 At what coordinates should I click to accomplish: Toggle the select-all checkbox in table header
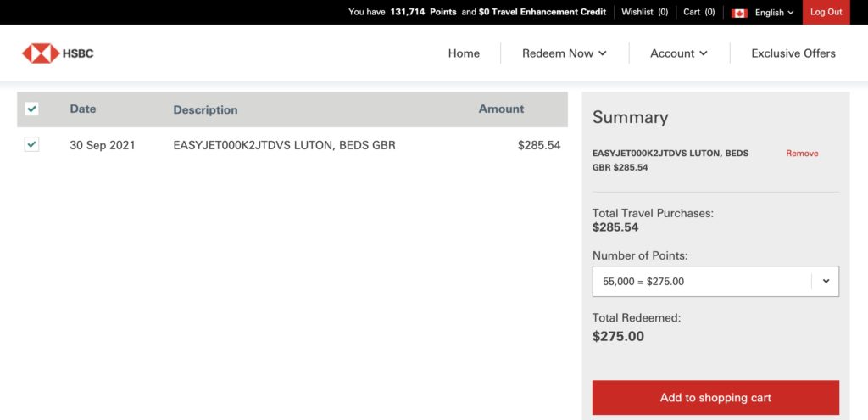click(31, 109)
